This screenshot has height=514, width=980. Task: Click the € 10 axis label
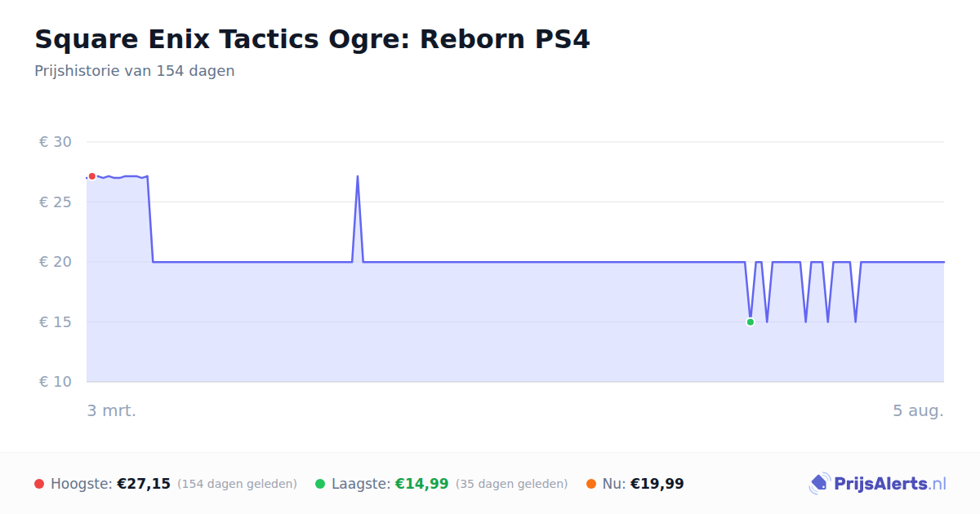pos(56,382)
